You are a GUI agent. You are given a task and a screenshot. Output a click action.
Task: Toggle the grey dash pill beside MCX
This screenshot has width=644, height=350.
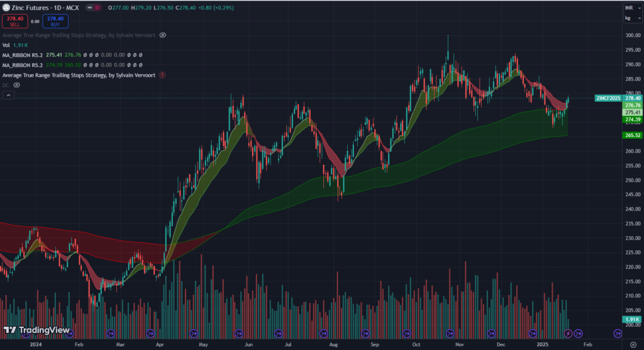89,8
